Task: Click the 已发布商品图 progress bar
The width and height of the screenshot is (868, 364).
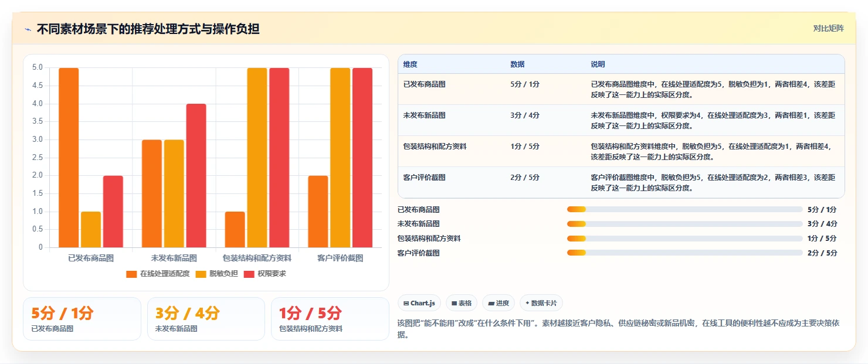Action: [684, 209]
